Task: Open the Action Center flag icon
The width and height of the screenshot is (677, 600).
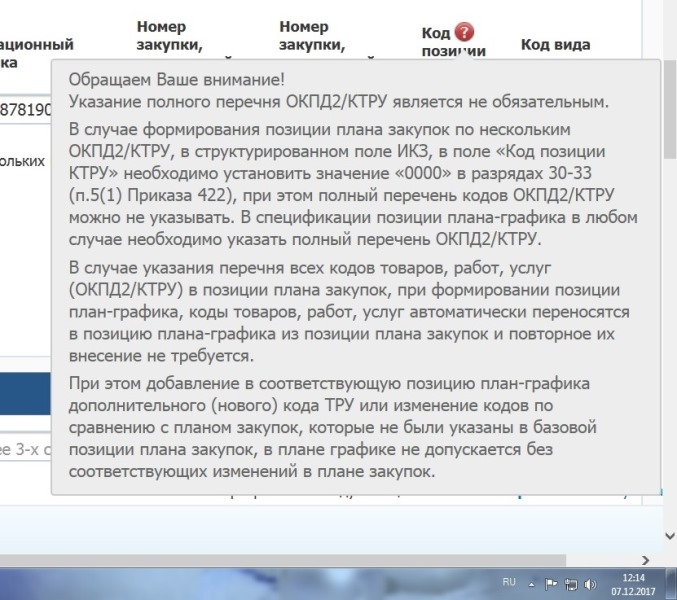Action: click(x=551, y=582)
